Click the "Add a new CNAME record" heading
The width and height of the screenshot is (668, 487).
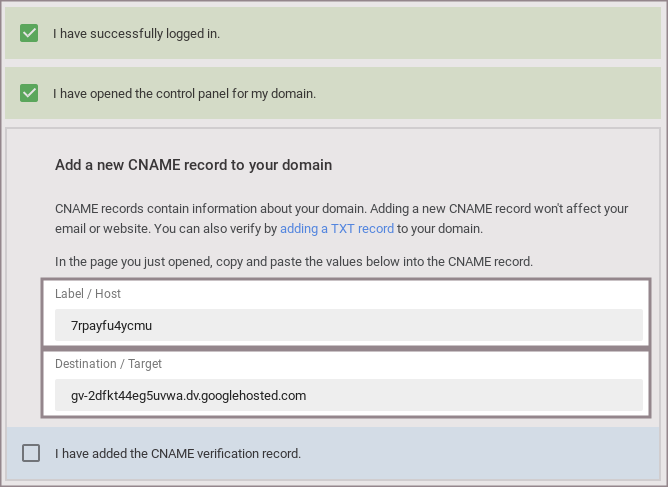[193, 164]
